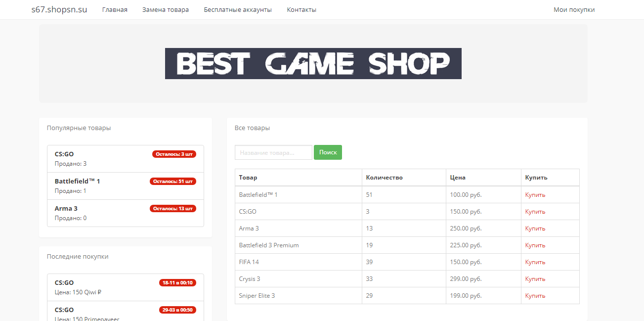Click the green Поиск button

(328, 152)
